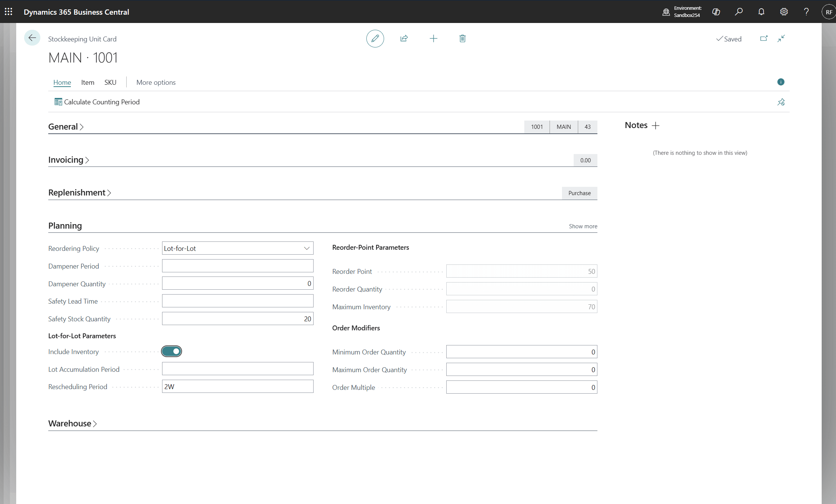This screenshot has width=836, height=504.
Task: Click Calculate Counting Period action
Action: pyautogui.click(x=97, y=102)
